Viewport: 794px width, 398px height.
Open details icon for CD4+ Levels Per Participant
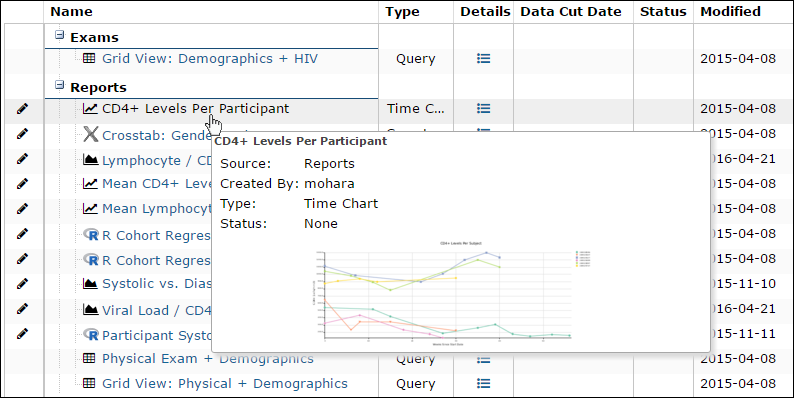pos(484,108)
